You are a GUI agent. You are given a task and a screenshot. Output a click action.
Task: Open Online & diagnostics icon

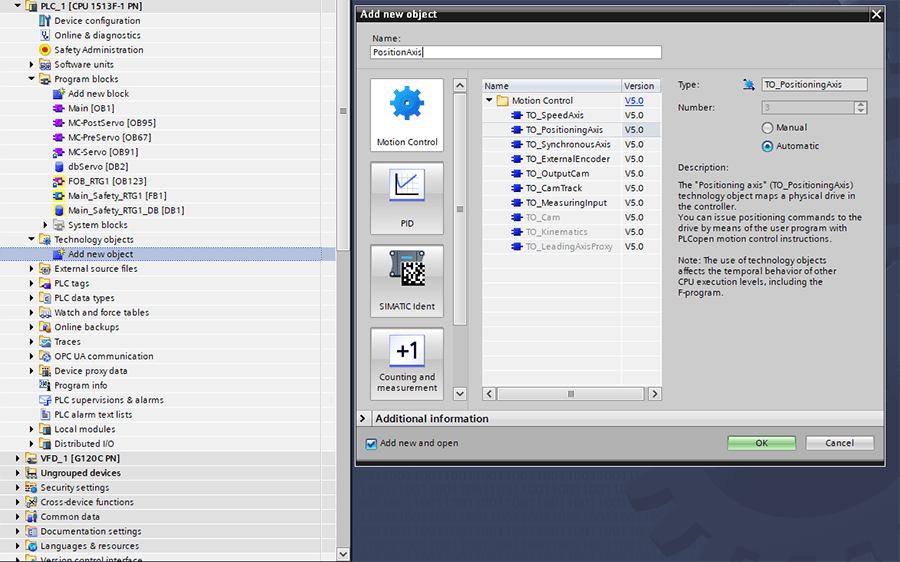click(x=45, y=35)
